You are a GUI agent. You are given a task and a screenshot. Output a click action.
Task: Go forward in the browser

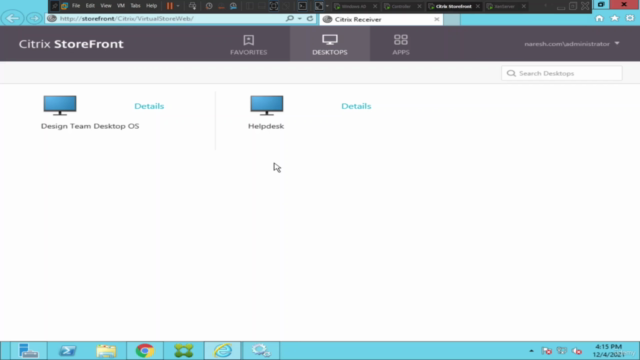click(34, 18)
